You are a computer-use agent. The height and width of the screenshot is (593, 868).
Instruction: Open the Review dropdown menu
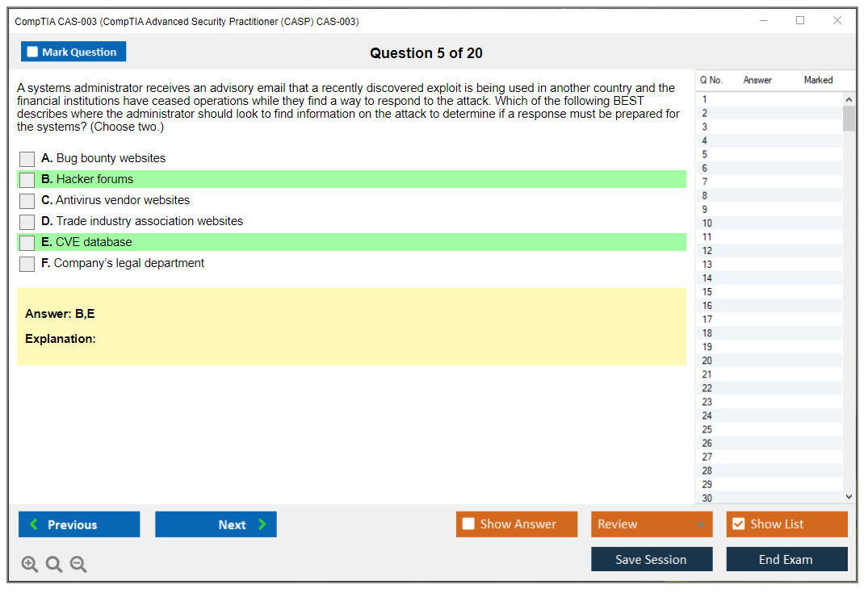(x=651, y=524)
